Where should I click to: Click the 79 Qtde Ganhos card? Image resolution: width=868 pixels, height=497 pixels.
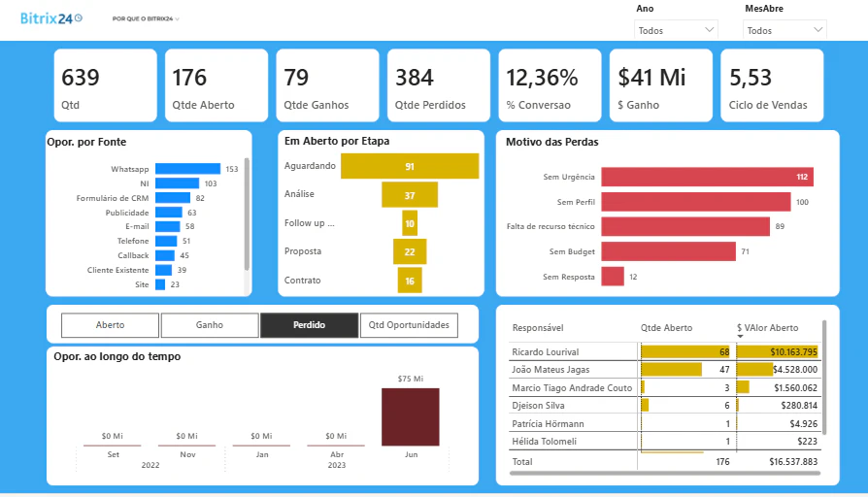point(328,85)
